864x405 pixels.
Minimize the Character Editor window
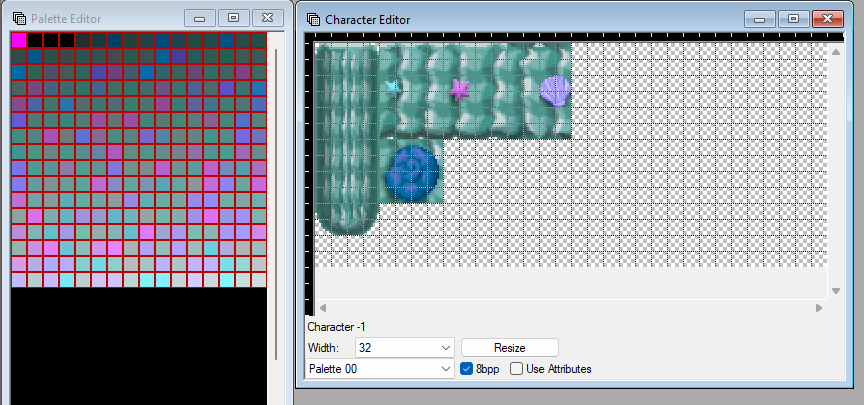pos(759,19)
